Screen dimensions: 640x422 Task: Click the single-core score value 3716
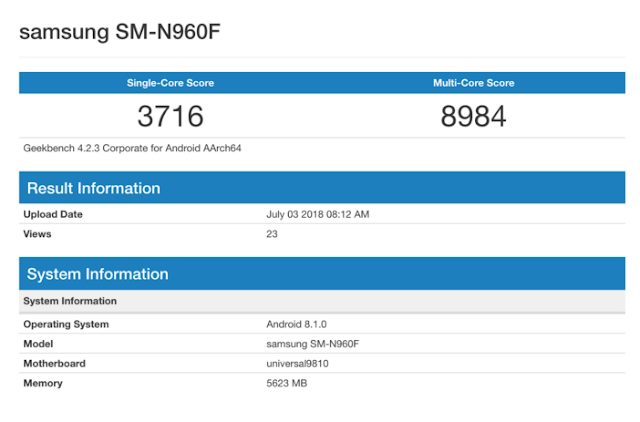170,116
